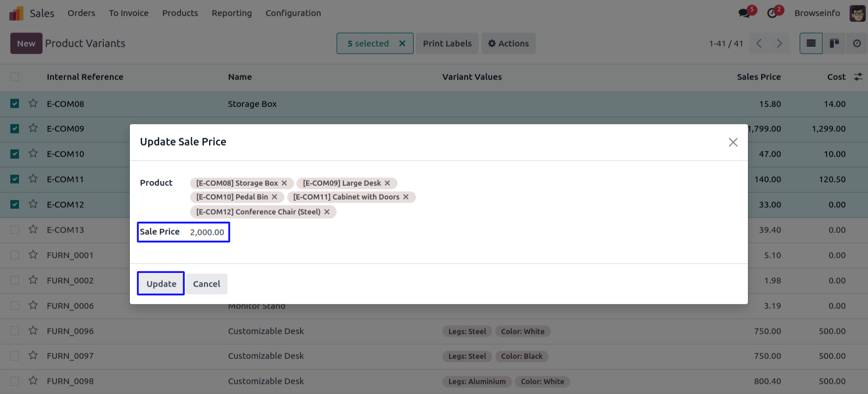The height and width of the screenshot is (394, 868).
Task: Remove the Large Desk product tag
Action: [387, 183]
